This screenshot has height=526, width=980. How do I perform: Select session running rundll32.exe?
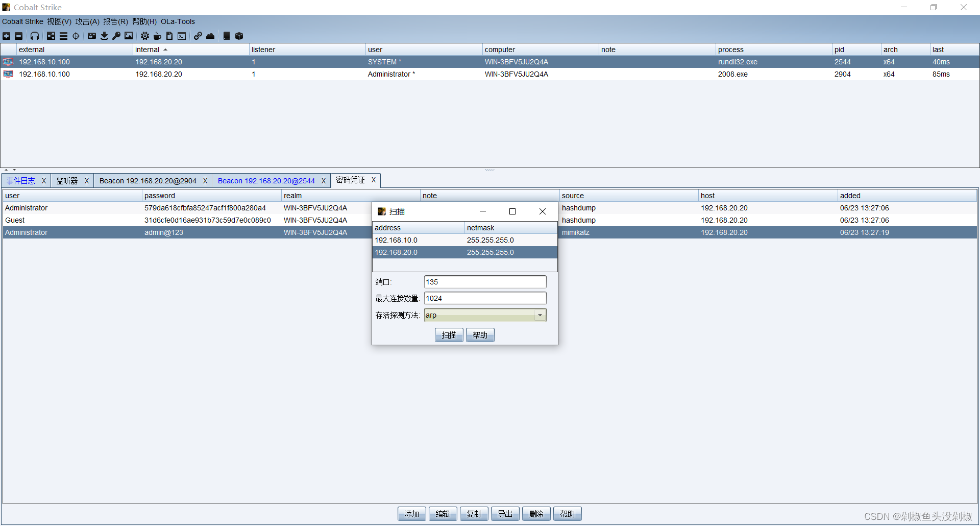(x=490, y=62)
